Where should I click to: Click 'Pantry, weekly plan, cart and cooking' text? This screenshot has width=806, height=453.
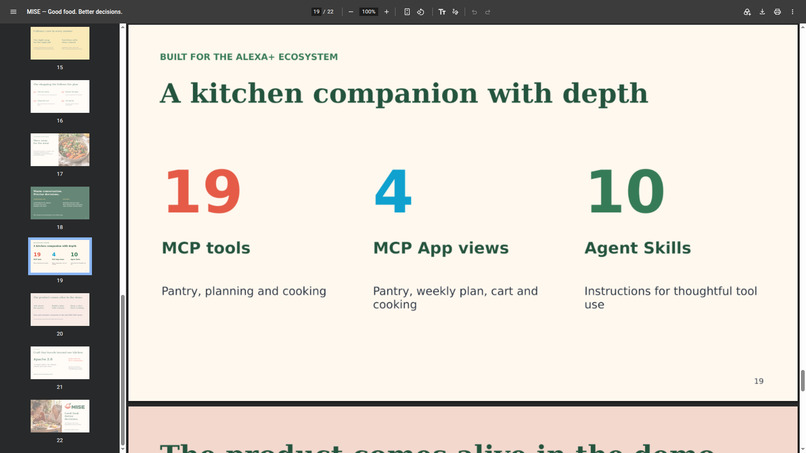pyautogui.click(x=455, y=298)
